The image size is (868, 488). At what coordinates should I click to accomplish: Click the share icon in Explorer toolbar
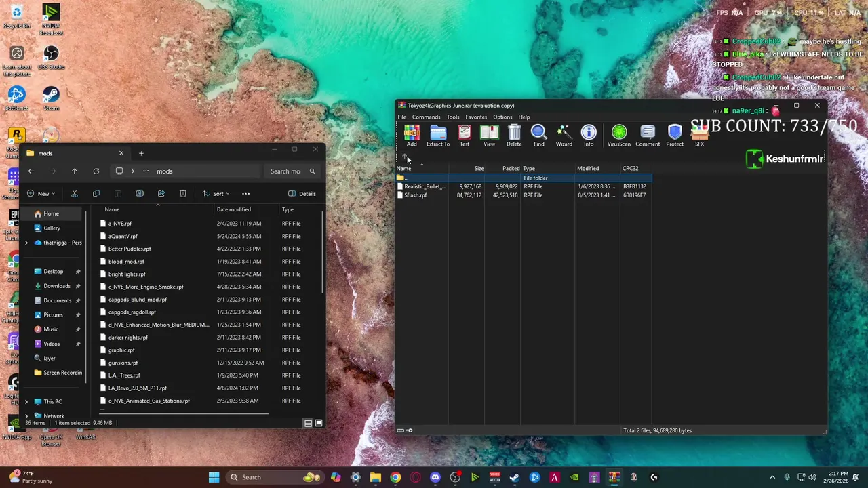coord(161,194)
